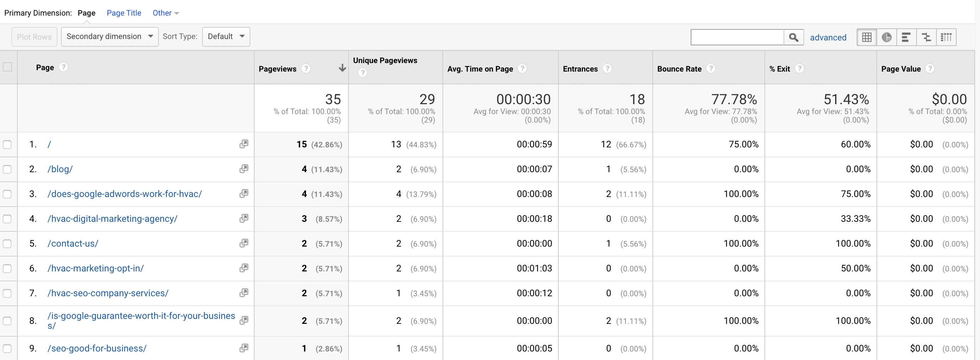
Task: Click into the table search field
Action: (x=737, y=37)
